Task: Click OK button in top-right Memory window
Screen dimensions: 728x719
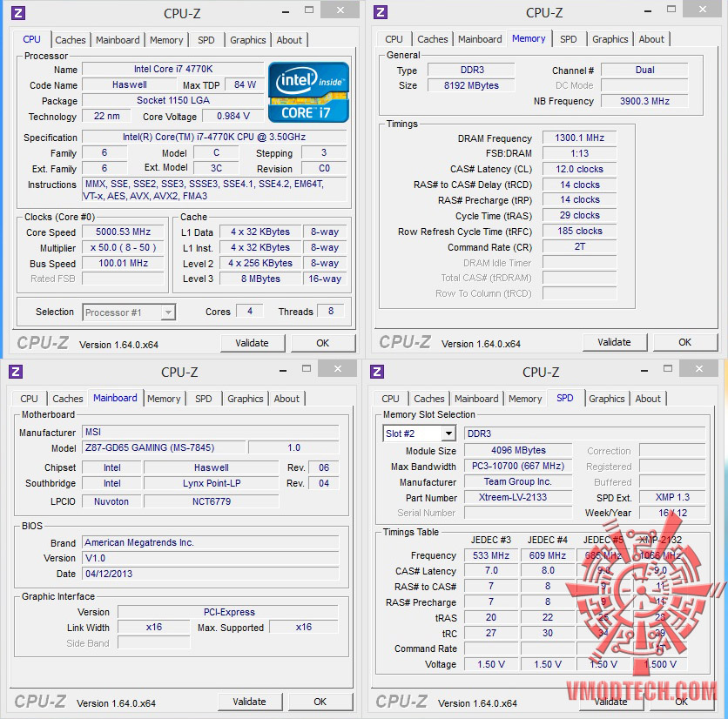Action: pyautogui.click(x=684, y=342)
